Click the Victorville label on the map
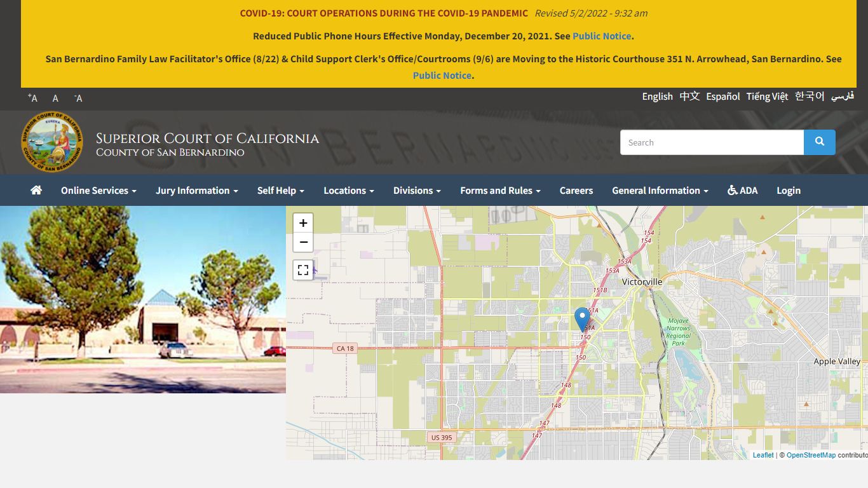 [x=642, y=281]
